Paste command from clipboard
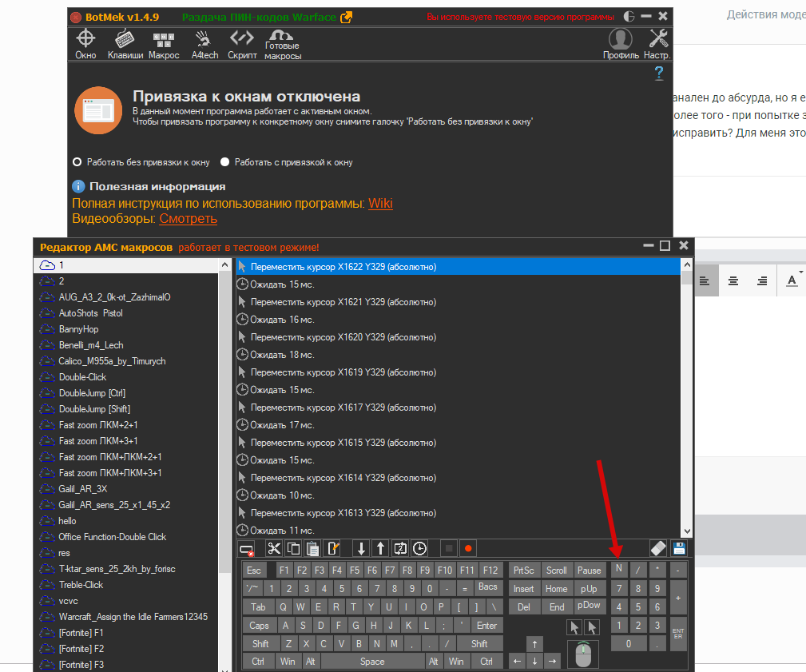 click(312, 549)
